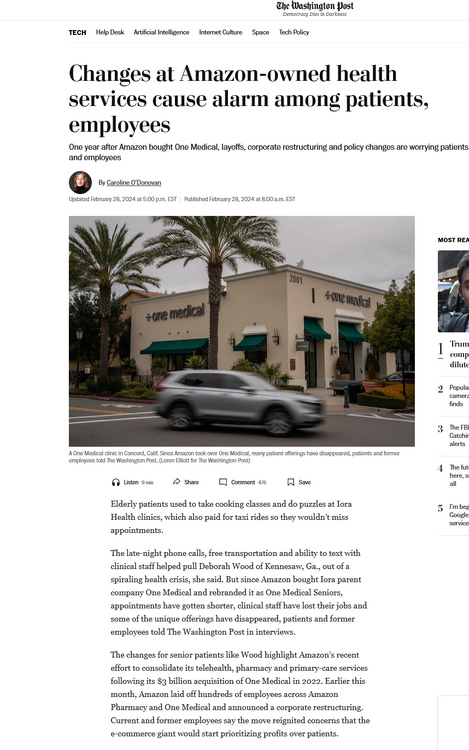Click the author's avatar photo
The image size is (469, 750).
[80, 182]
